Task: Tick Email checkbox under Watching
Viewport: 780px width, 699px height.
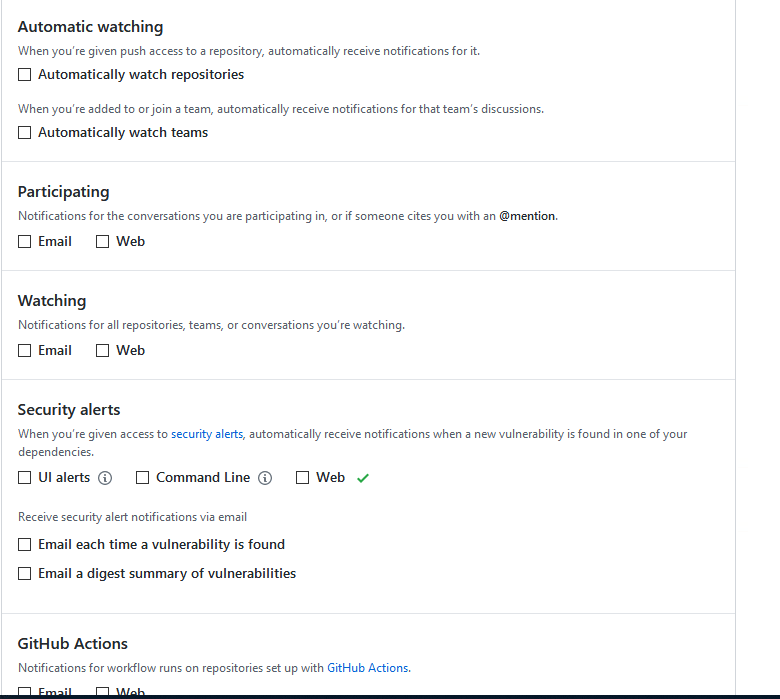Action: pos(24,350)
